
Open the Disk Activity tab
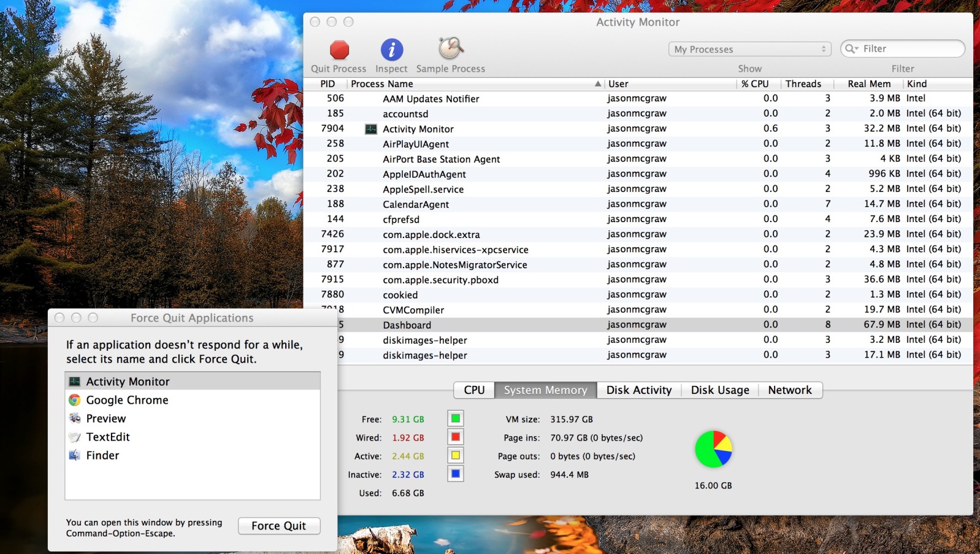639,390
